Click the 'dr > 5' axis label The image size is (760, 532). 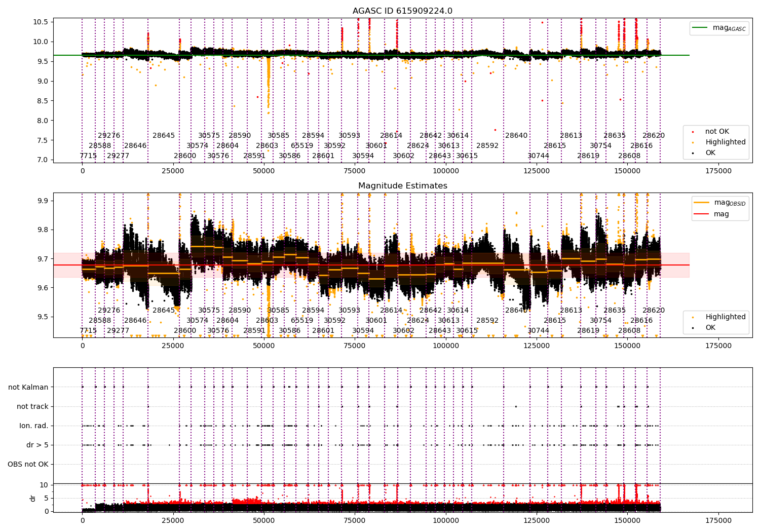(x=37, y=445)
